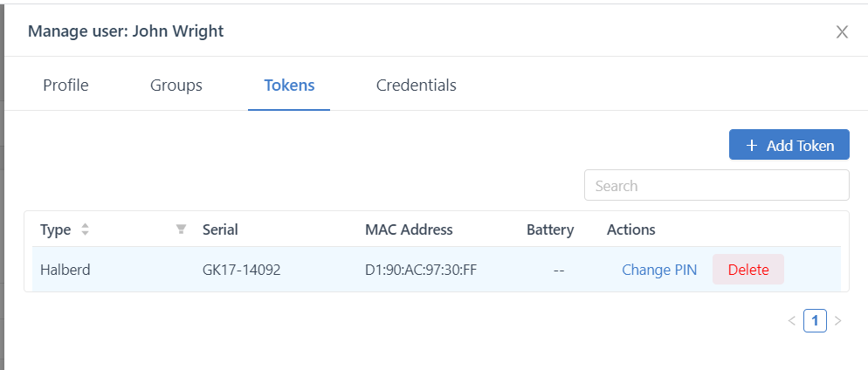
Task: Delete the Halberd token
Action: click(748, 270)
